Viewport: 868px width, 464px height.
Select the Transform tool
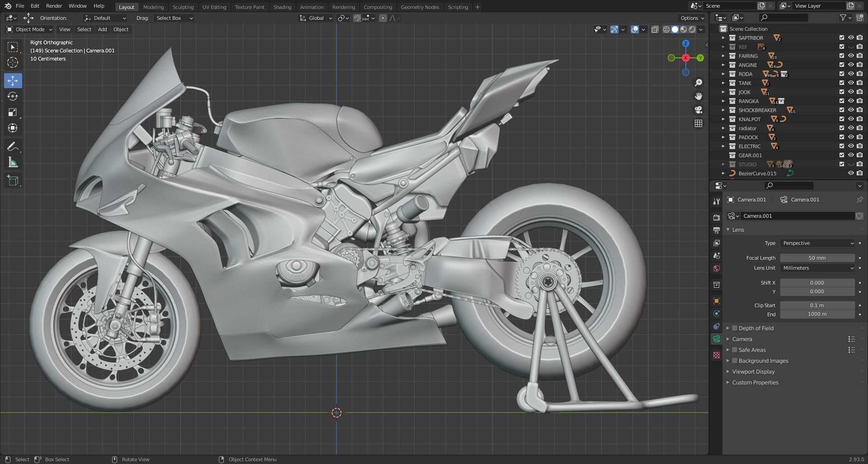pyautogui.click(x=13, y=128)
